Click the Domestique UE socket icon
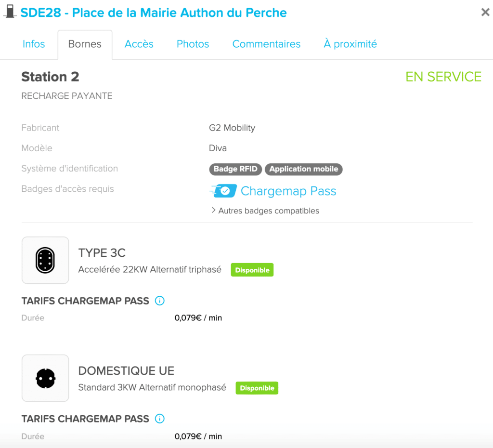Screen dimensions: 493x448 (45, 378)
